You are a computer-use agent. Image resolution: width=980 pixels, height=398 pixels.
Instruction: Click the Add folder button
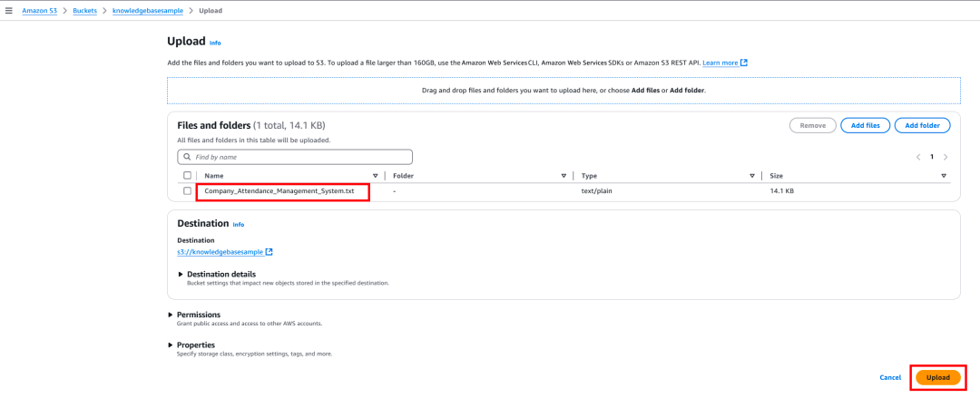[x=923, y=126]
